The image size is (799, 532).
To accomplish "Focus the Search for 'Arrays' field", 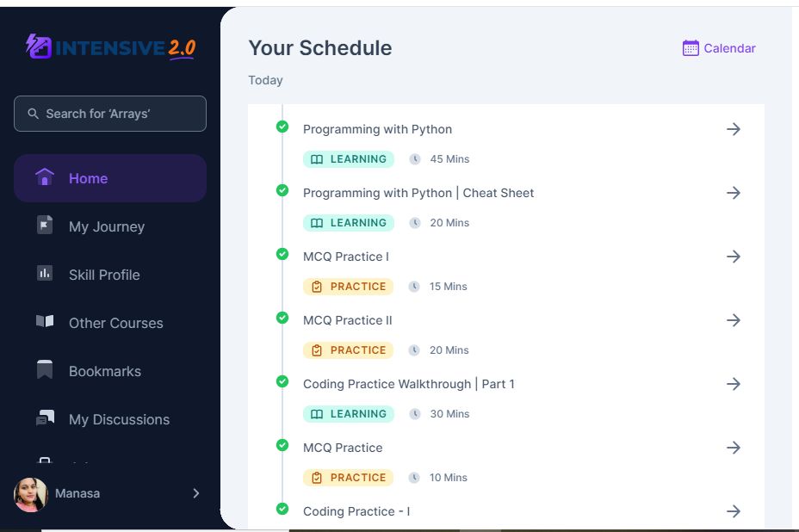I will [110, 114].
